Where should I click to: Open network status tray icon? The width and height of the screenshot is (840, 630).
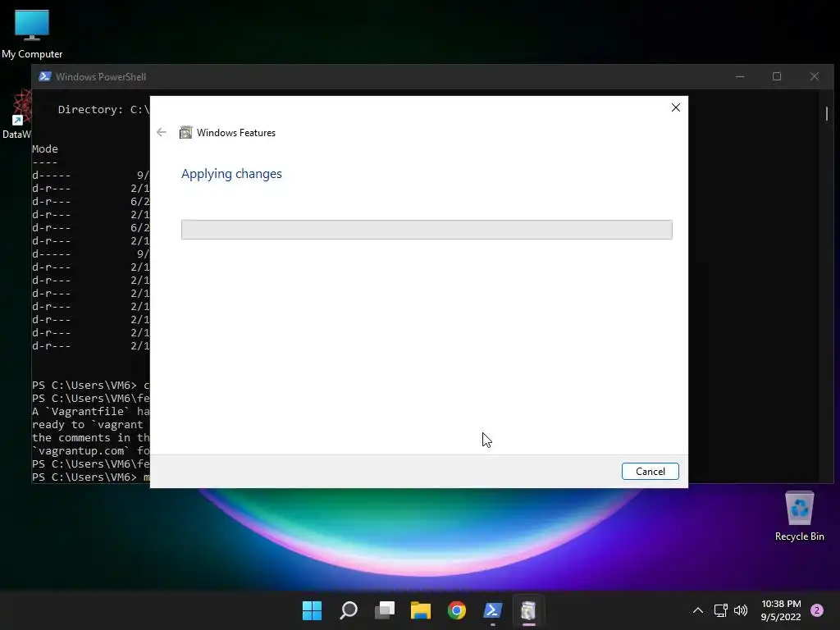[x=720, y=610]
